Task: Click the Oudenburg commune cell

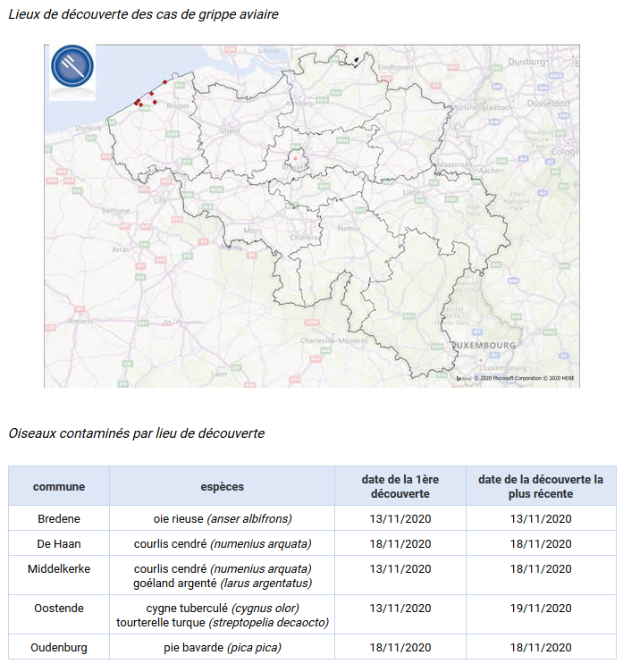Action: [59, 648]
